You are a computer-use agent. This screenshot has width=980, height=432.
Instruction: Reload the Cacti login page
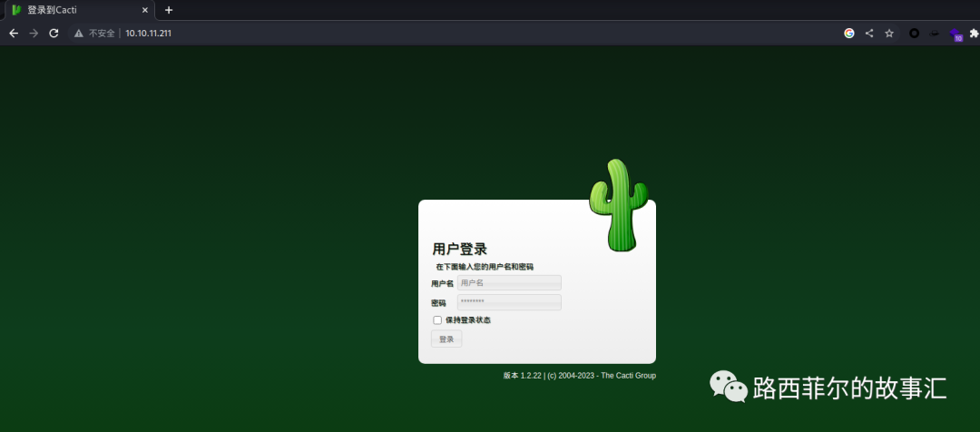(54, 34)
